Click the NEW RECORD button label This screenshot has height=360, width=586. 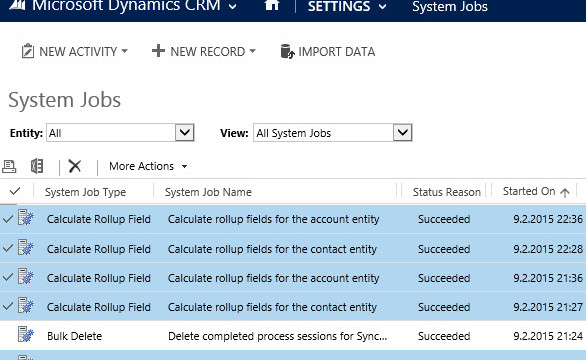(x=208, y=52)
